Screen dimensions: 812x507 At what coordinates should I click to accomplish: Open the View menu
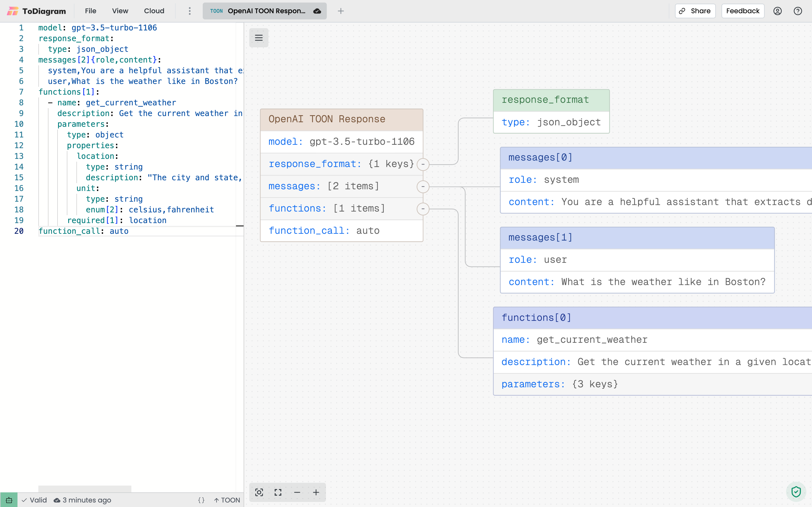click(120, 11)
